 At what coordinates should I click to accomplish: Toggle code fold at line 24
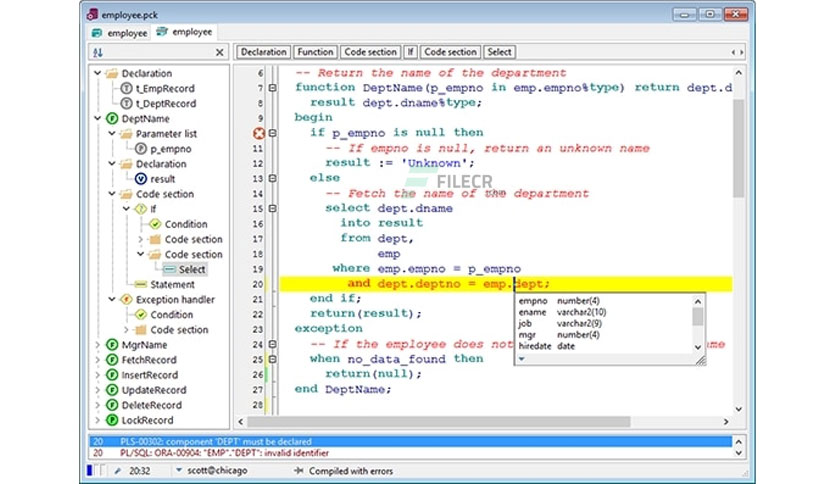point(272,344)
